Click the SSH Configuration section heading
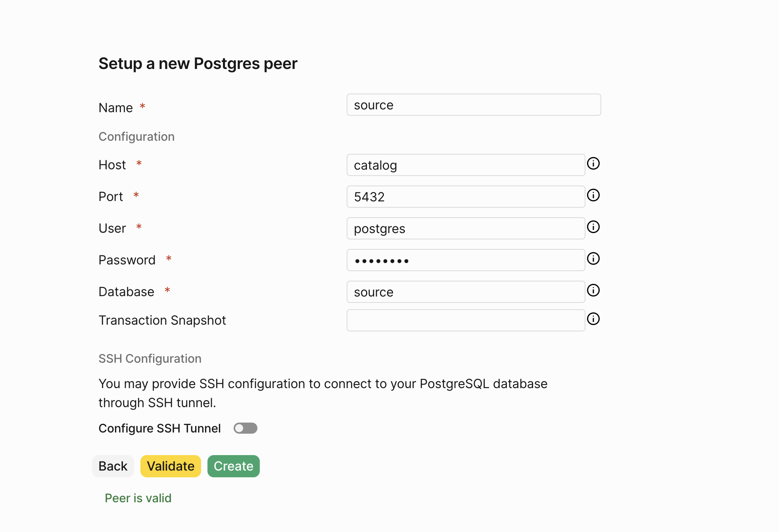 tap(150, 358)
